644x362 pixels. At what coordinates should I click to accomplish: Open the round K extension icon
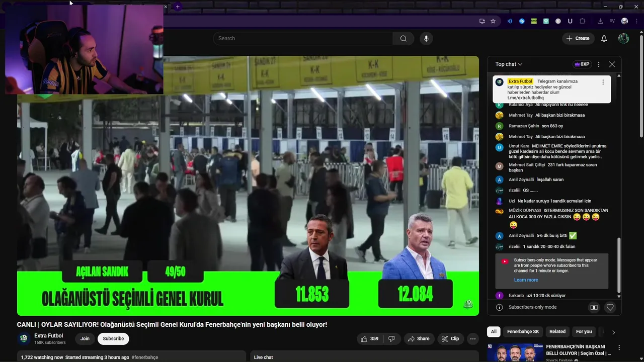click(558, 21)
